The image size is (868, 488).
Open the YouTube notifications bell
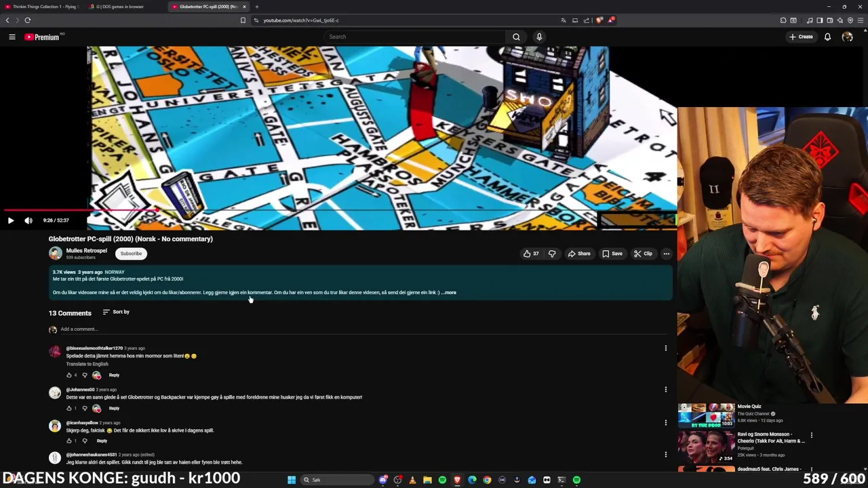(827, 37)
